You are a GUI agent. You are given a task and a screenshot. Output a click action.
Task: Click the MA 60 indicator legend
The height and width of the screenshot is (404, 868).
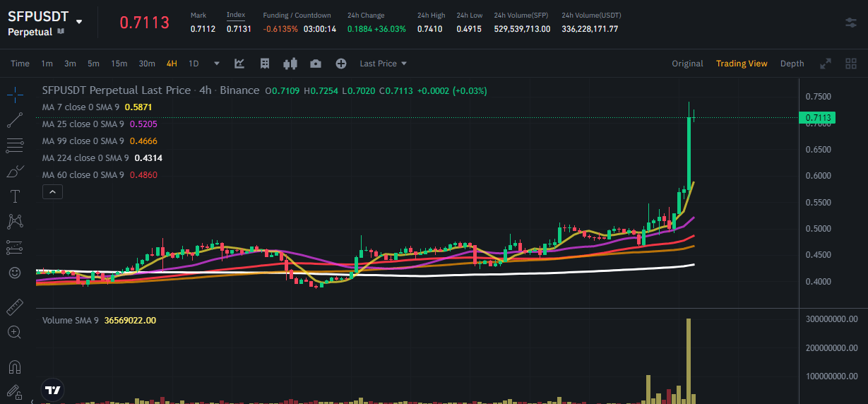[100, 175]
